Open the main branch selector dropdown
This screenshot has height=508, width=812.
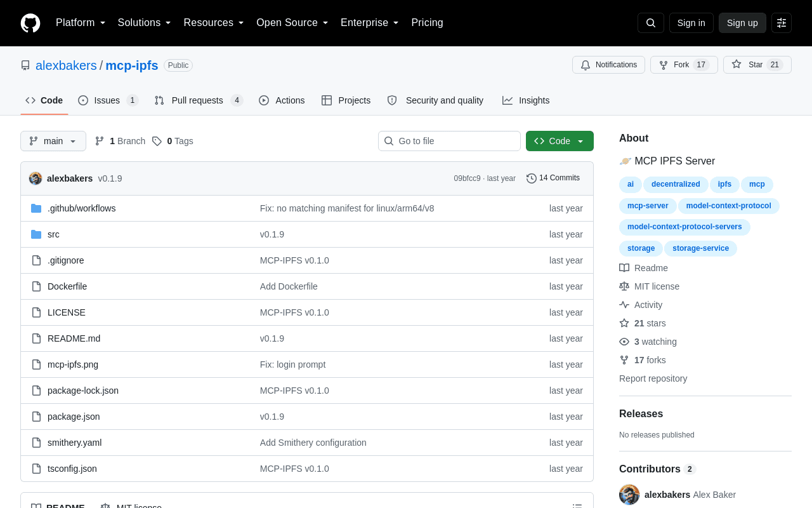point(53,141)
